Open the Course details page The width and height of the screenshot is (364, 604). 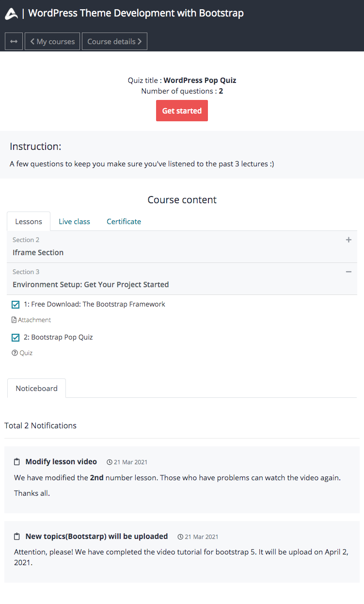tap(114, 41)
